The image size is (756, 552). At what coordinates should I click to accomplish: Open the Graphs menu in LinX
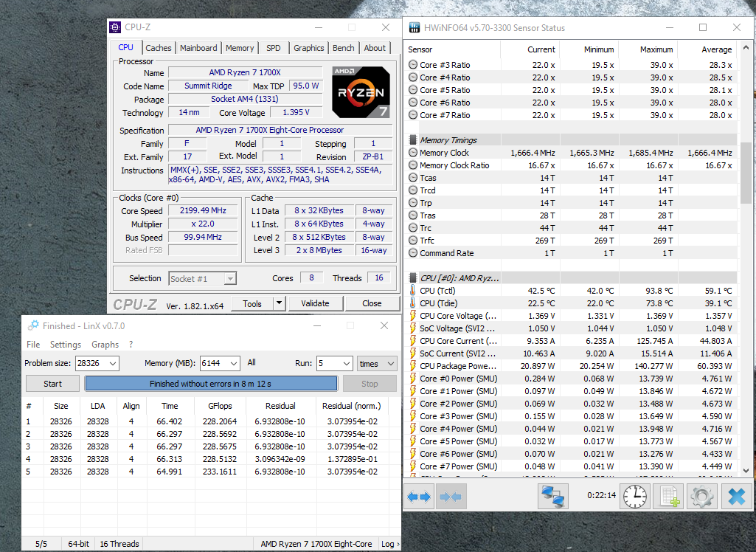click(105, 344)
